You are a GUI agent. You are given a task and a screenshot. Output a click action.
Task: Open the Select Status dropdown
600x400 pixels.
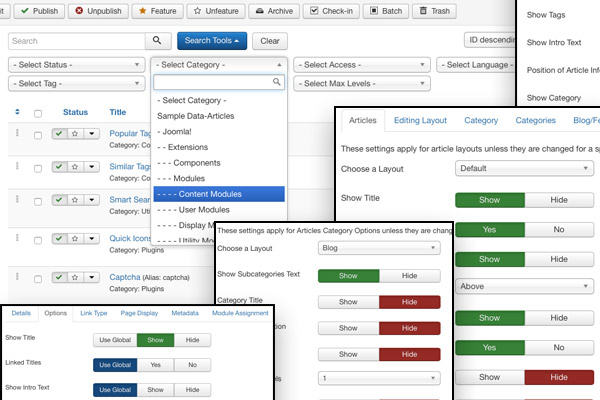[77, 65]
